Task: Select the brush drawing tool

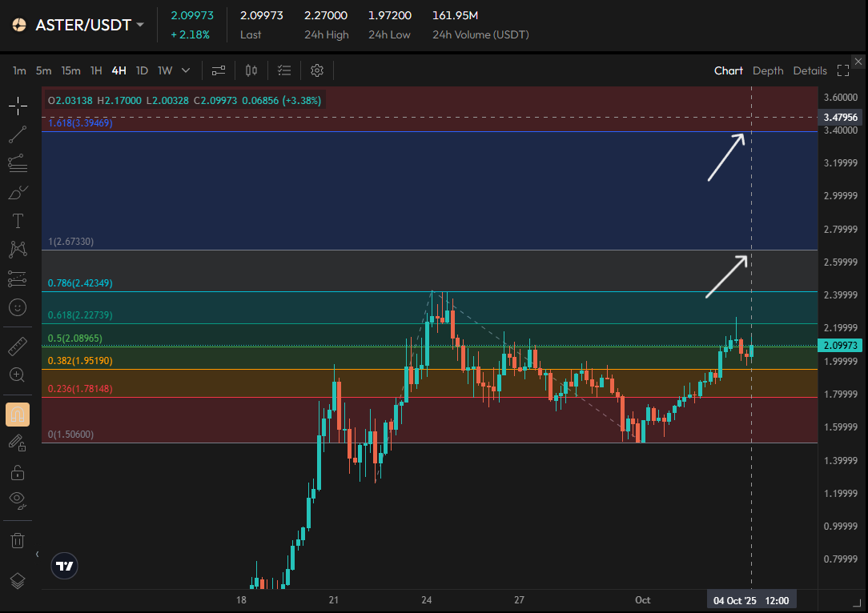Action: pos(18,192)
